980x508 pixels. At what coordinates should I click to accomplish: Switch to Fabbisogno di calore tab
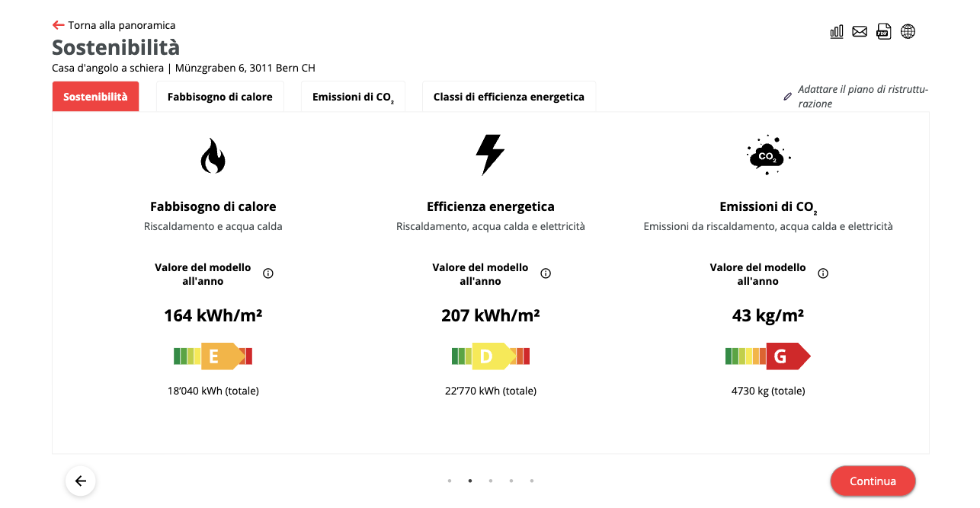click(x=219, y=97)
